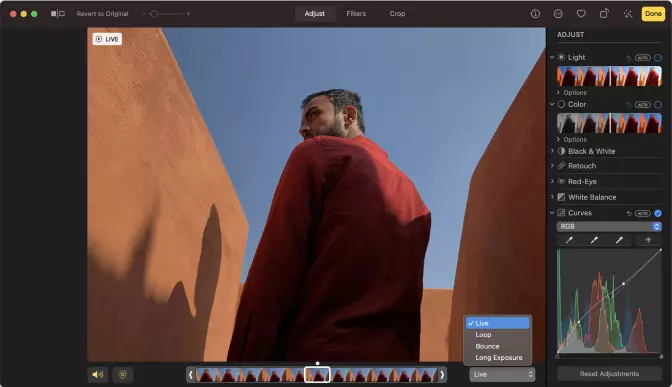672x387 pixels.
Task: Enable the Light adjustment circle
Action: (658, 57)
